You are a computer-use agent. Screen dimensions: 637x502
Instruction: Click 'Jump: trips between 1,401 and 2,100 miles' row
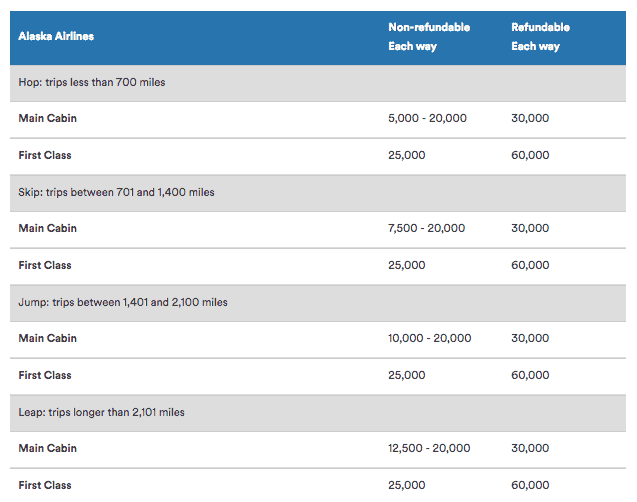tap(318, 303)
